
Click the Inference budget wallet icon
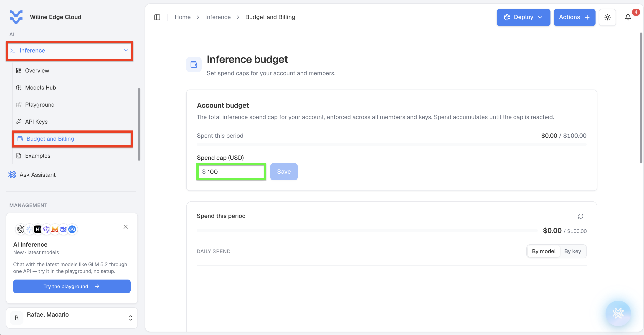click(x=194, y=65)
